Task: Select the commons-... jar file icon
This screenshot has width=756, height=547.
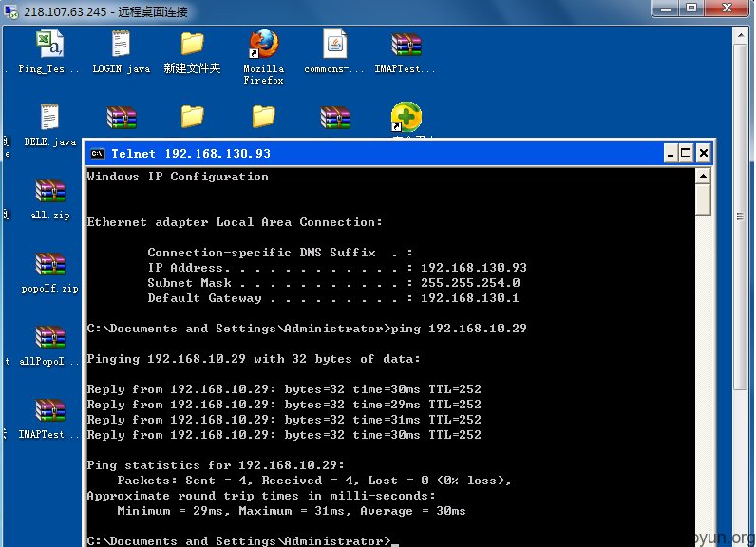Action: click(x=334, y=45)
